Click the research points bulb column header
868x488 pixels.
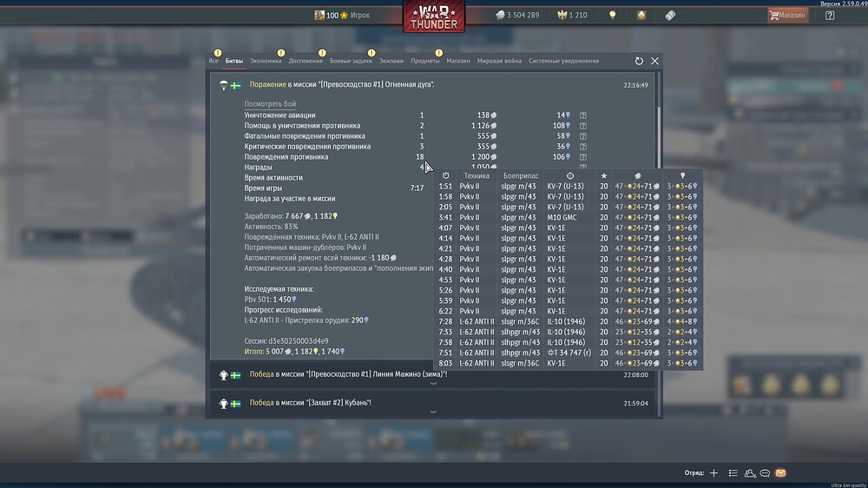(682, 175)
